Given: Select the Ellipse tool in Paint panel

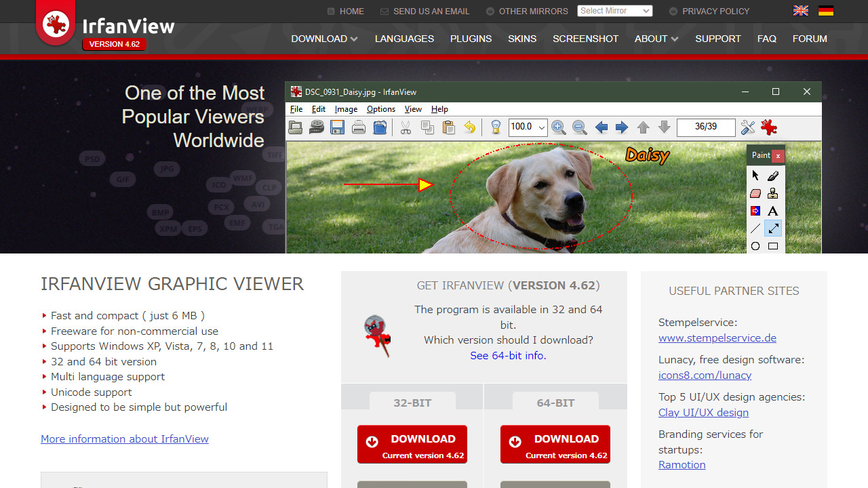Looking at the screenshot, I should pos(755,246).
